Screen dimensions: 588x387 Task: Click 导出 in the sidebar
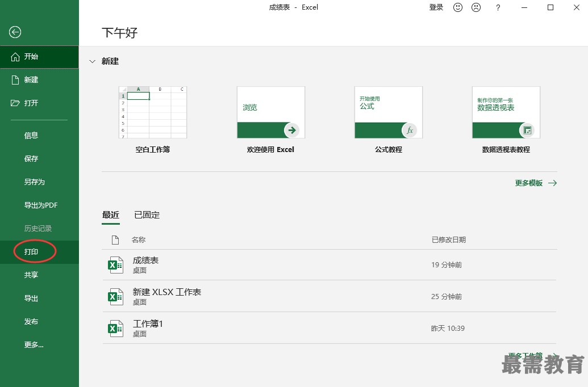click(x=39, y=298)
